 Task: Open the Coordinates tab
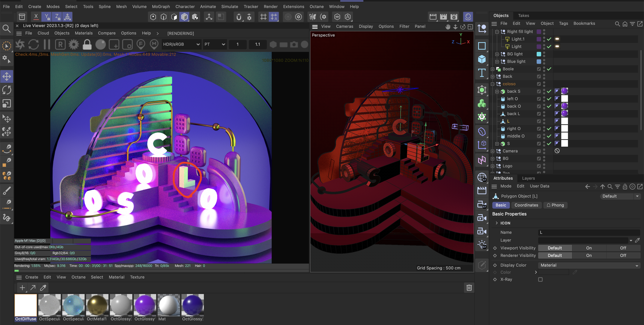tap(526, 205)
